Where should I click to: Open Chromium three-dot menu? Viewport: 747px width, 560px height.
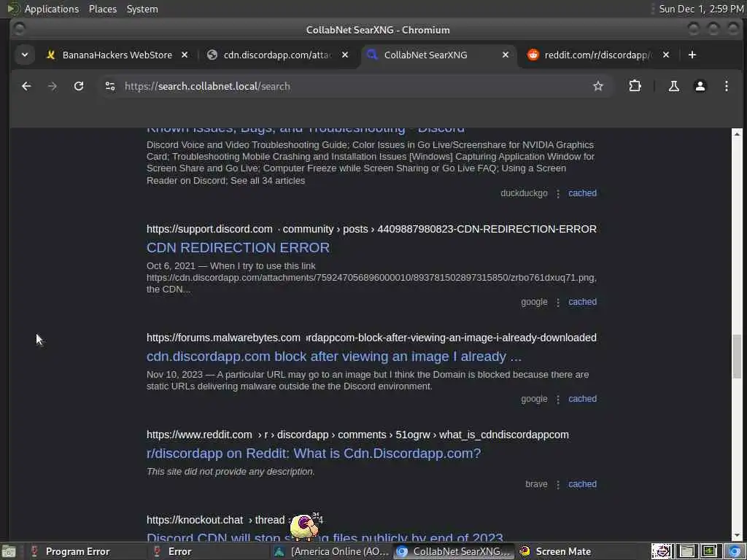pyautogui.click(x=726, y=86)
